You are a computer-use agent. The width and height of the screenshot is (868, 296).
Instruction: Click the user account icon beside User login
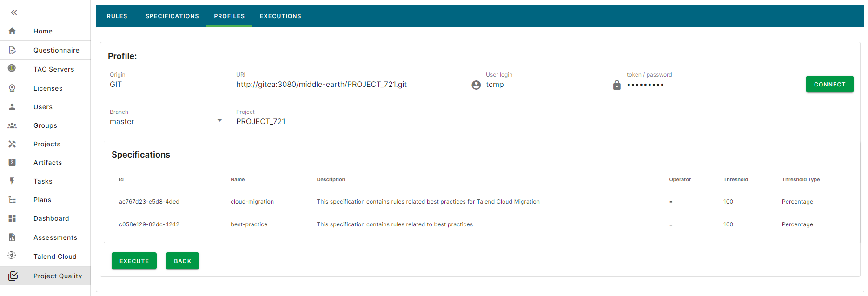click(476, 85)
